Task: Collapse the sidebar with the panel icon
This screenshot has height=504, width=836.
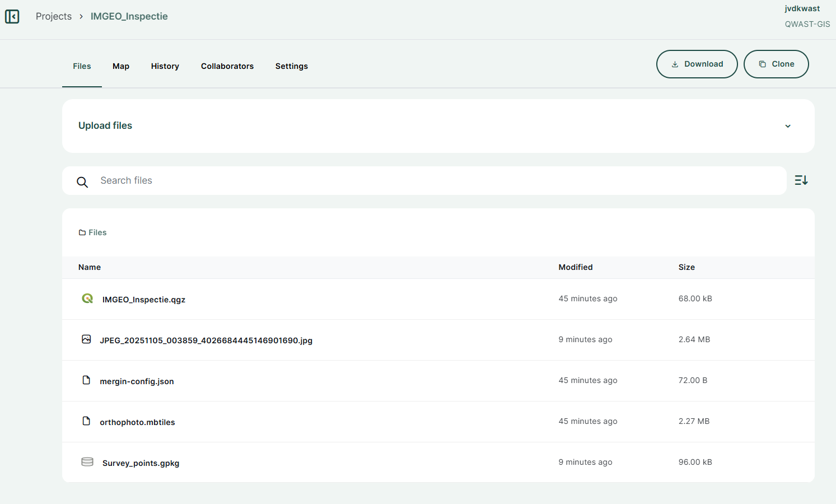Action: 12,17
